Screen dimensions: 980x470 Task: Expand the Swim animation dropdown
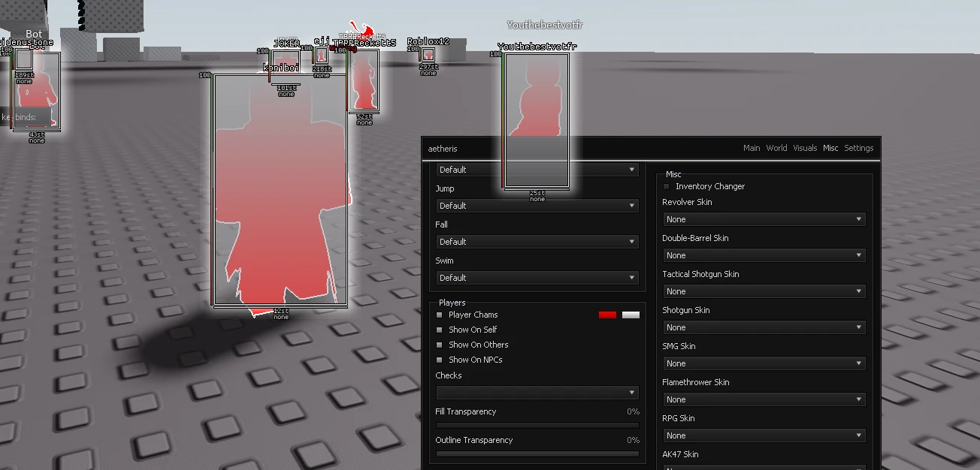click(537, 278)
